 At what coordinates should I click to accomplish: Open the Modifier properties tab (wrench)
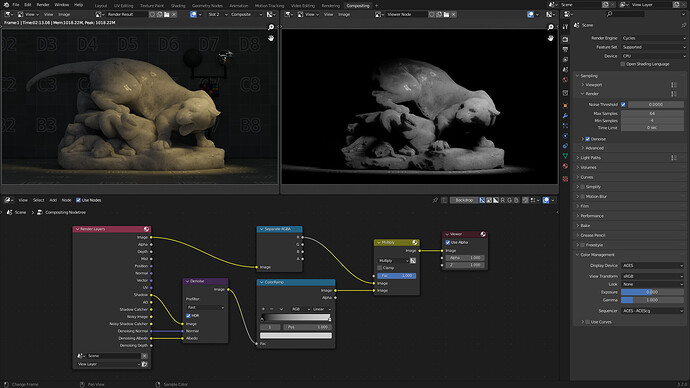point(565,116)
